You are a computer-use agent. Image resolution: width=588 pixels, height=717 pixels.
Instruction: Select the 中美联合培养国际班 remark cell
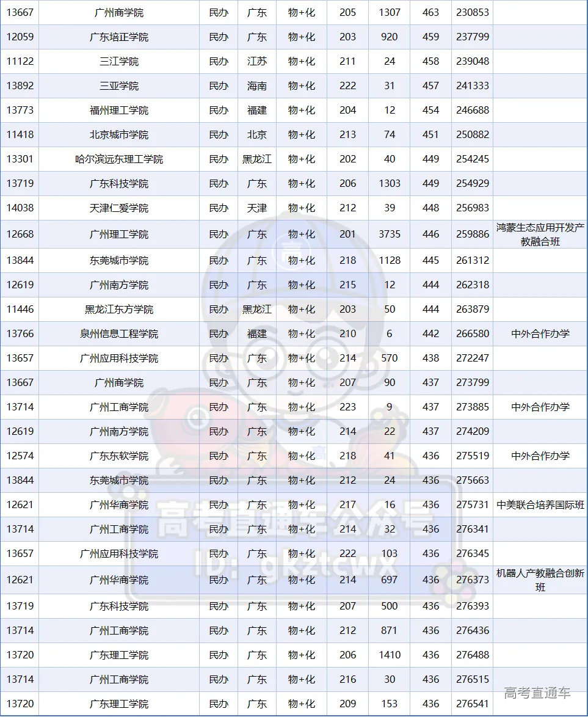(540, 505)
